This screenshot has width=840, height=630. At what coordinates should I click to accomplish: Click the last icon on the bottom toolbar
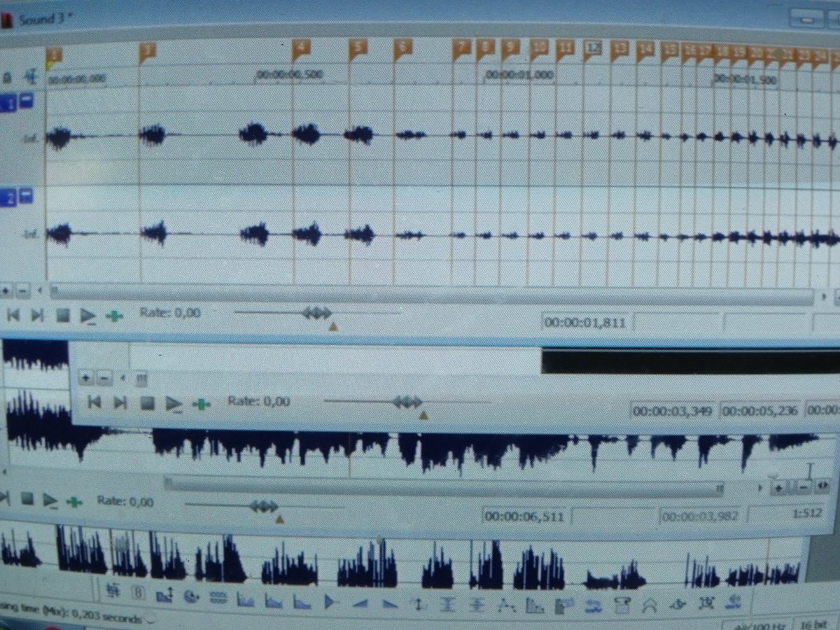(734, 601)
